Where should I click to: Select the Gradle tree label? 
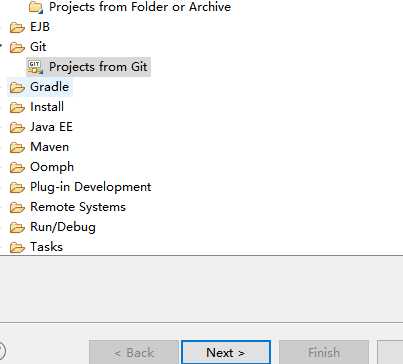point(50,87)
